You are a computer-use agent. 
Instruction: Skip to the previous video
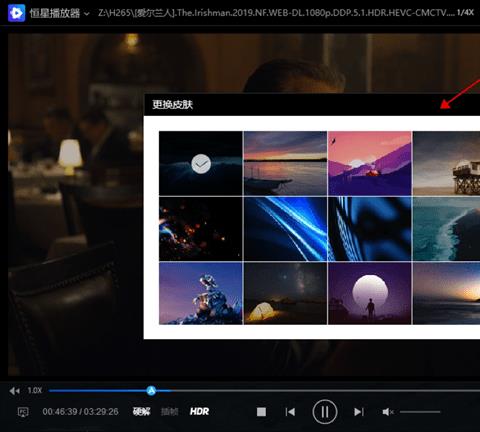(290, 412)
